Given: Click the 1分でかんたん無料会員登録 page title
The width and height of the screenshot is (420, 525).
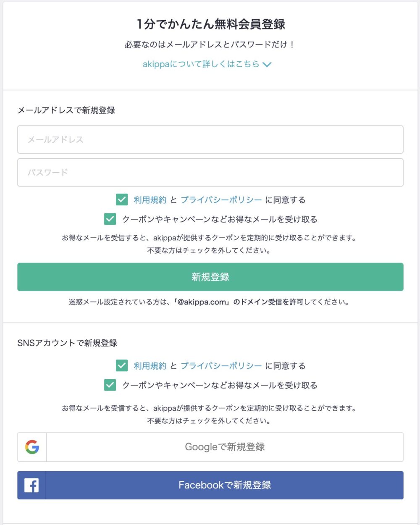Looking at the screenshot, I should pyautogui.click(x=210, y=24).
